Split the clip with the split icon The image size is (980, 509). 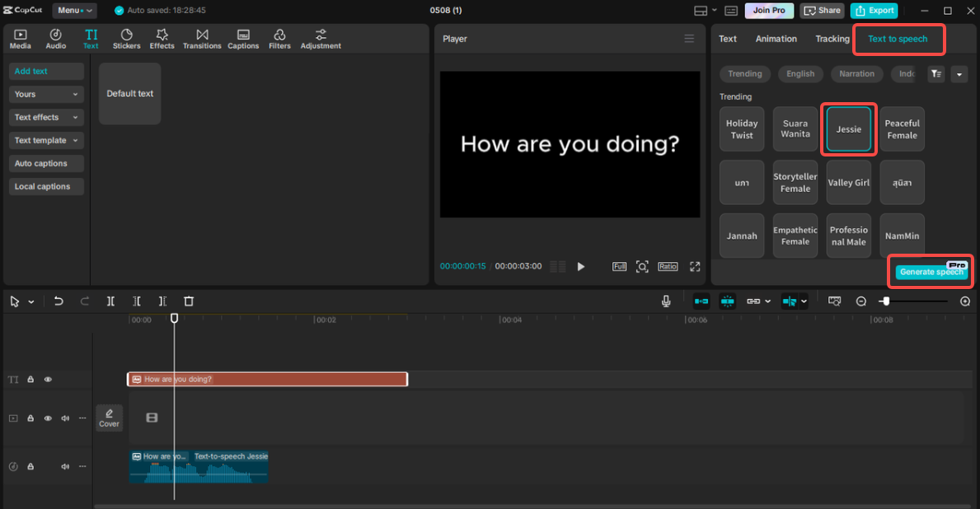[x=110, y=301]
